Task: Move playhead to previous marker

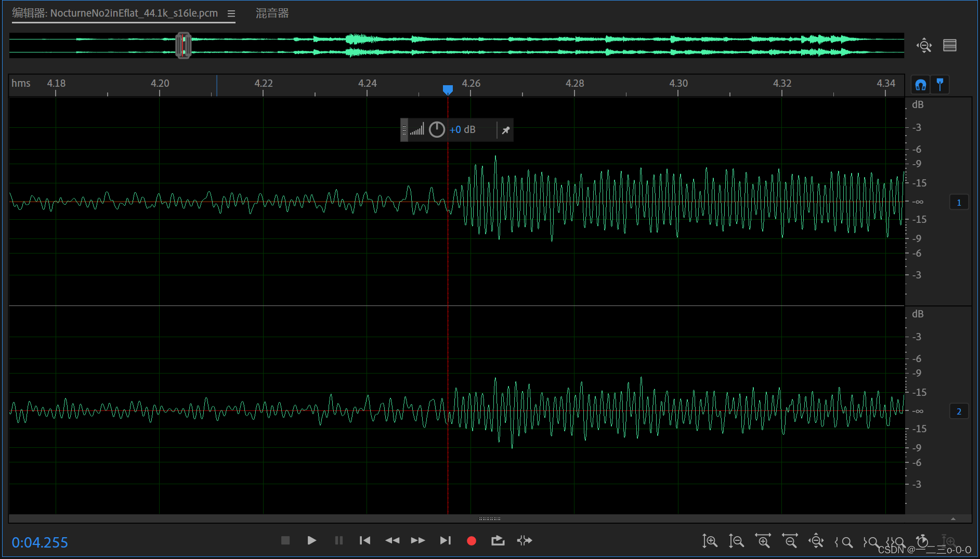Action: point(365,540)
